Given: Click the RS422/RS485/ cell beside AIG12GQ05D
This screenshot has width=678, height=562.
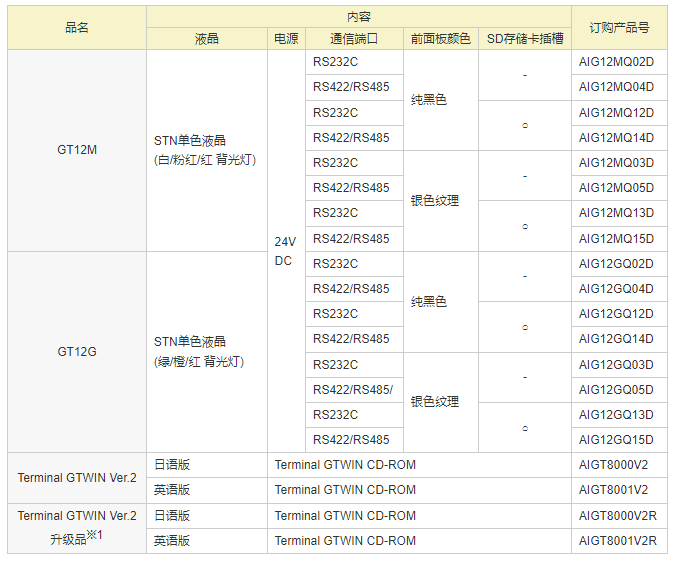Looking at the screenshot, I should (x=353, y=390).
